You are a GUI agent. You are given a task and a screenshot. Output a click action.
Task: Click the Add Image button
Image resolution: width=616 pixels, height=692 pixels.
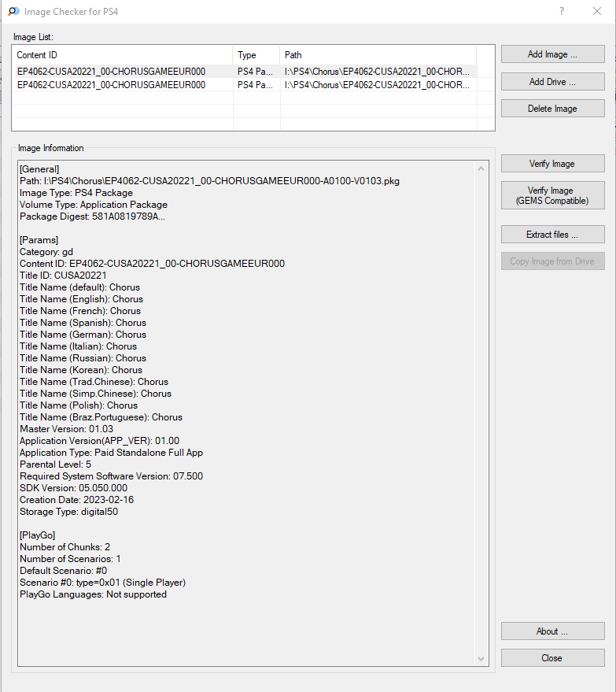[552, 54]
